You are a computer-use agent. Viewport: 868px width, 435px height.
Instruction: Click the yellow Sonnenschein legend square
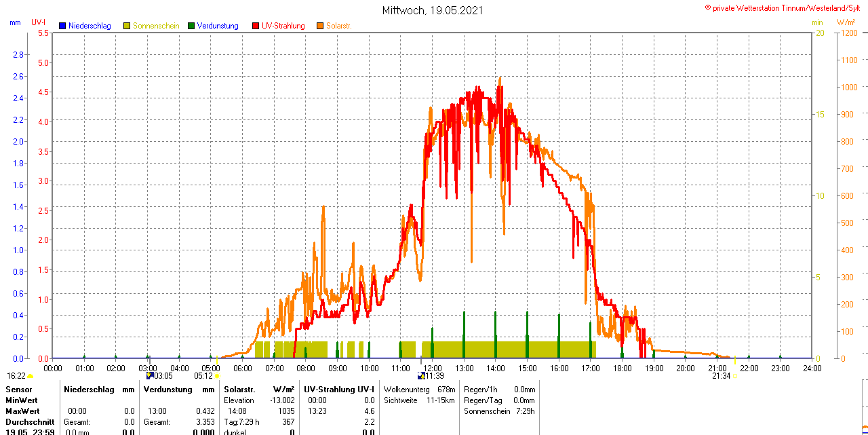point(127,26)
